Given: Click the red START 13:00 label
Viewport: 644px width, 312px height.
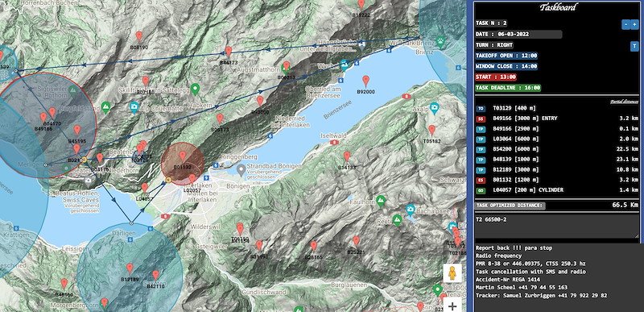Looking at the screenshot, I should (496, 77).
